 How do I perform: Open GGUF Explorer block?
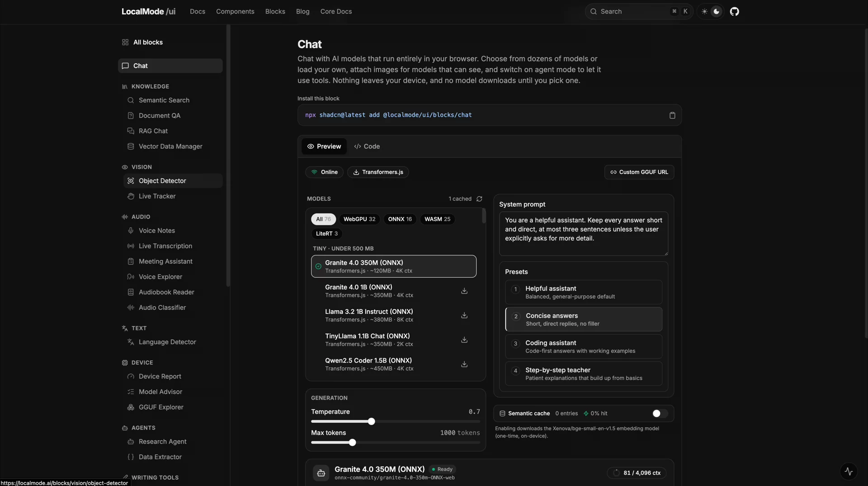173,407
